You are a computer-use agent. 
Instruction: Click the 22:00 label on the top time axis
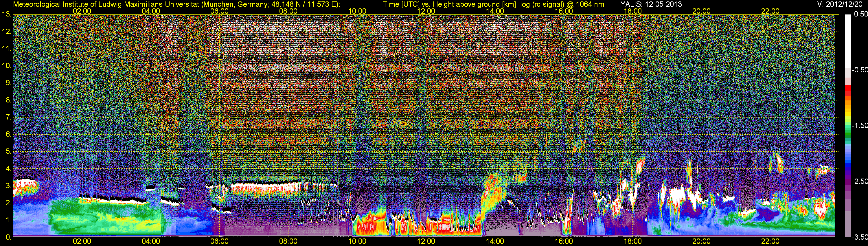pyautogui.click(x=770, y=11)
